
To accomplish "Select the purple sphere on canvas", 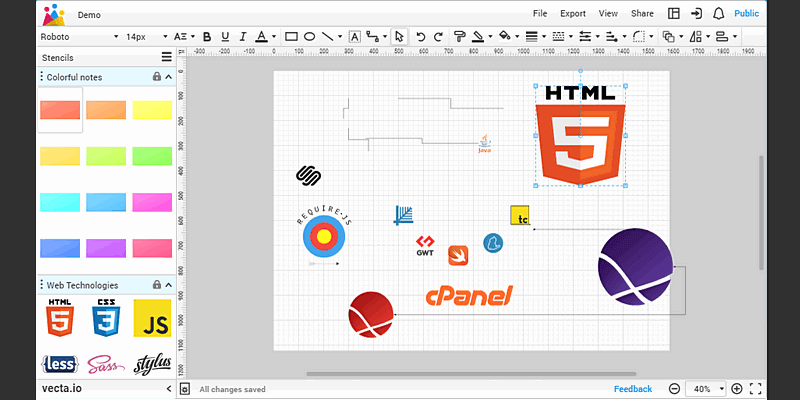I will [635, 267].
